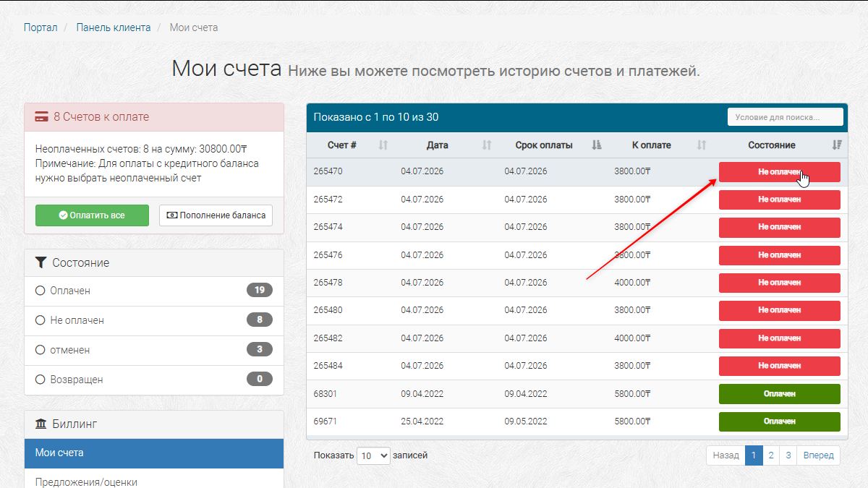Click Не оплачен status for invoice 265480
Viewport: 868px width, 488px height.
click(x=780, y=310)
